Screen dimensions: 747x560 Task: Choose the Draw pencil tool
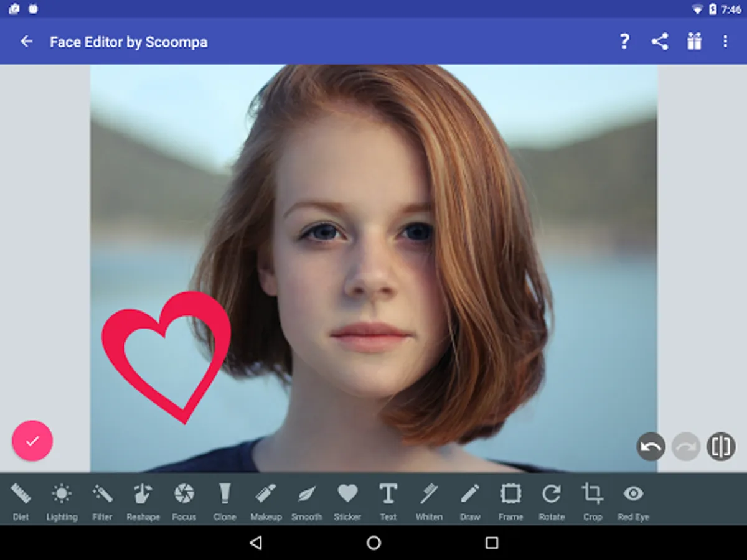[x=470, y=501]
